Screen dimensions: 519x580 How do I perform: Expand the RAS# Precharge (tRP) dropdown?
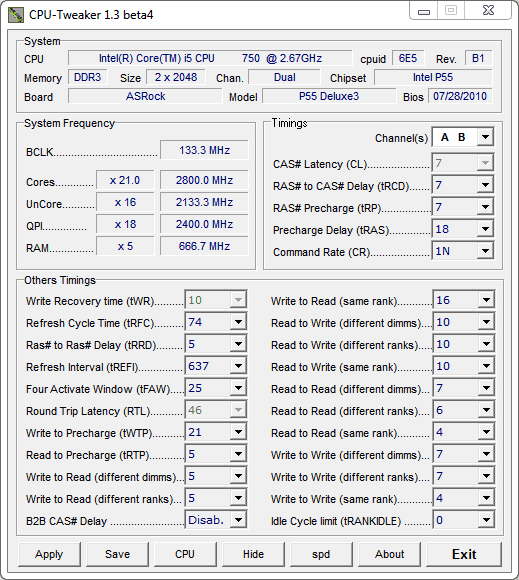[463, 207]
